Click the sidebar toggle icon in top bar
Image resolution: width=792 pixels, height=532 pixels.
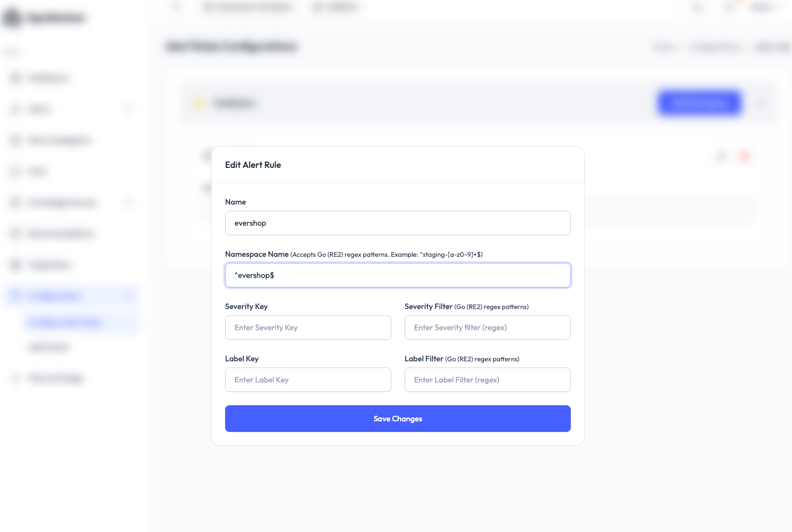click(x=177, y=7)
